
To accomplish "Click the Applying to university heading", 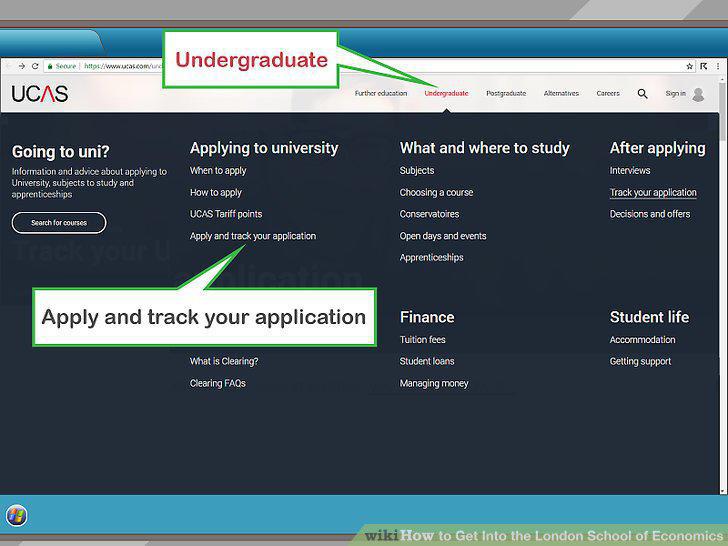I will click(x=264, y=148).
